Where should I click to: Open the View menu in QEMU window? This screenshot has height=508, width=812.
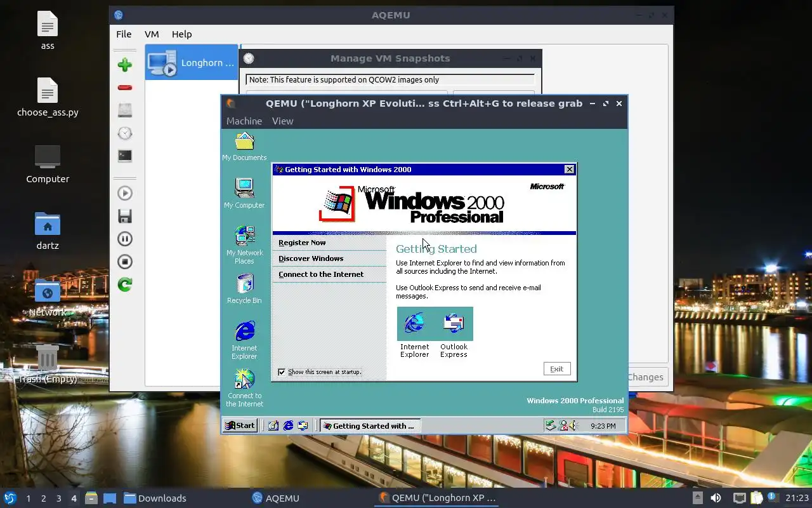282,121
